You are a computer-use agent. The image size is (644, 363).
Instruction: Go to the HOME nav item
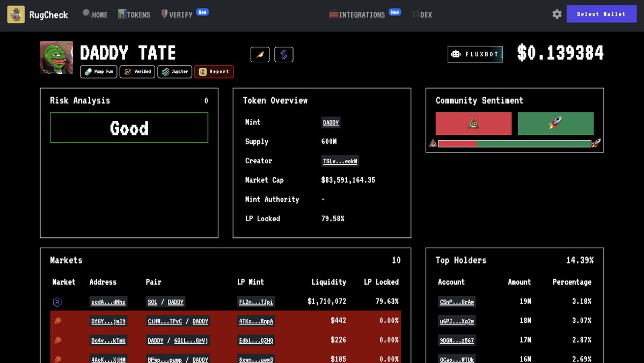click(x=95, y=14)
